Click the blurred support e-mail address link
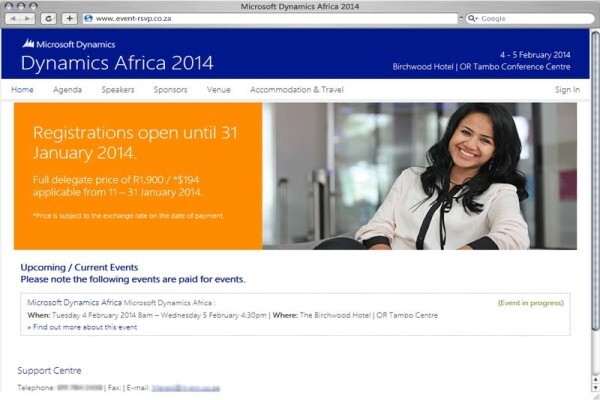 [x=186, y=388]
